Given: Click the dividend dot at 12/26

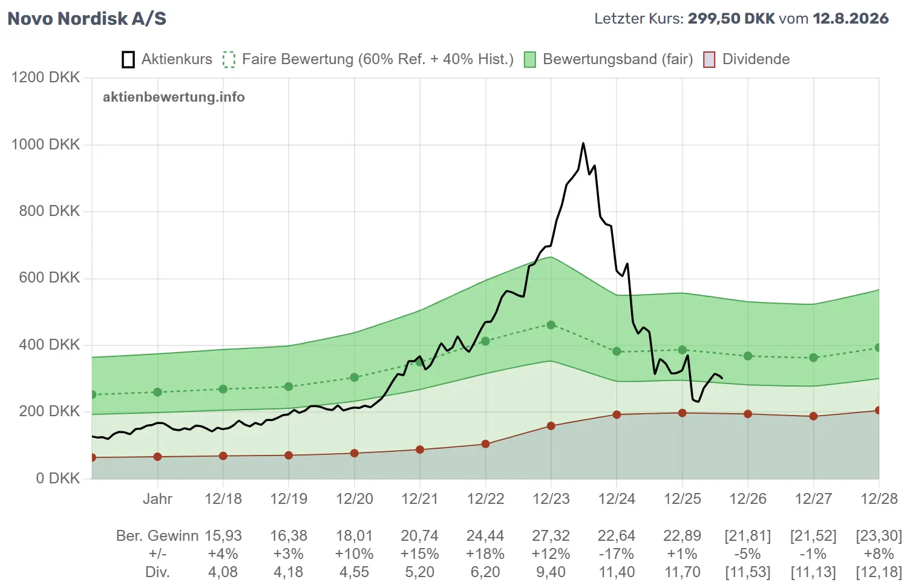Looking at the screenshot, I should (x=748, y=414).
